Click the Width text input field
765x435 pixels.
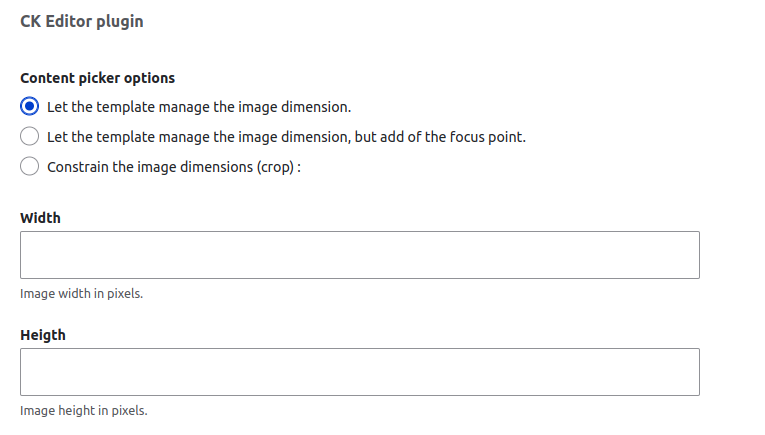tap(359, 255)
